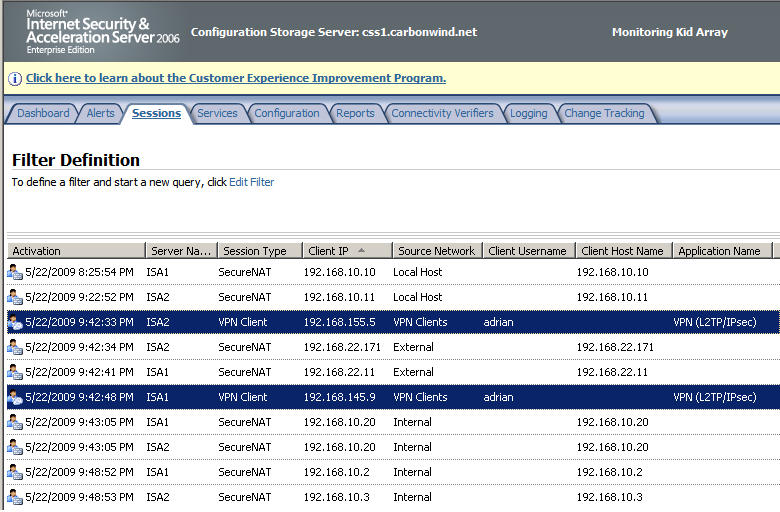Click the Edit Filter link
This screenshot has width=780, height=512.
click(251, 182)
